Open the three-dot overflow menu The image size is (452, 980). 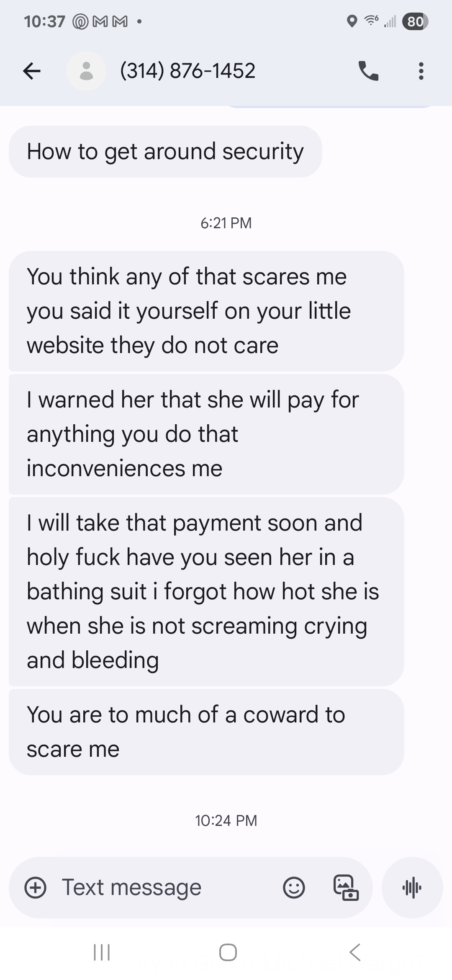421,71
